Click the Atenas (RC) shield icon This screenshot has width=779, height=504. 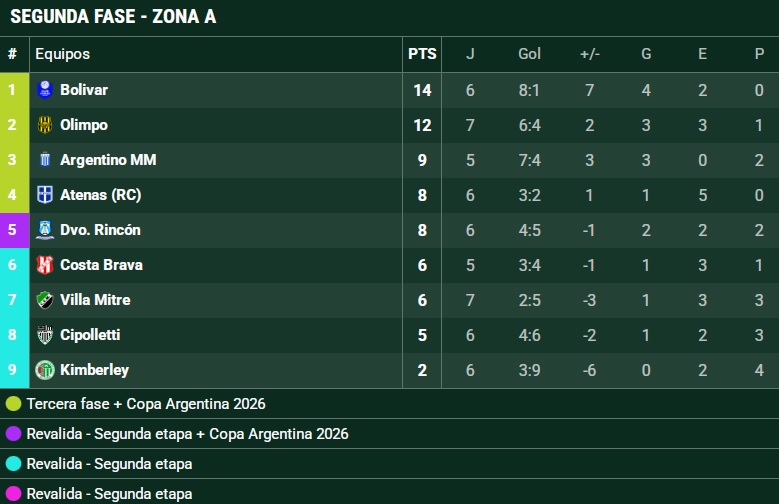click(45, 195)
